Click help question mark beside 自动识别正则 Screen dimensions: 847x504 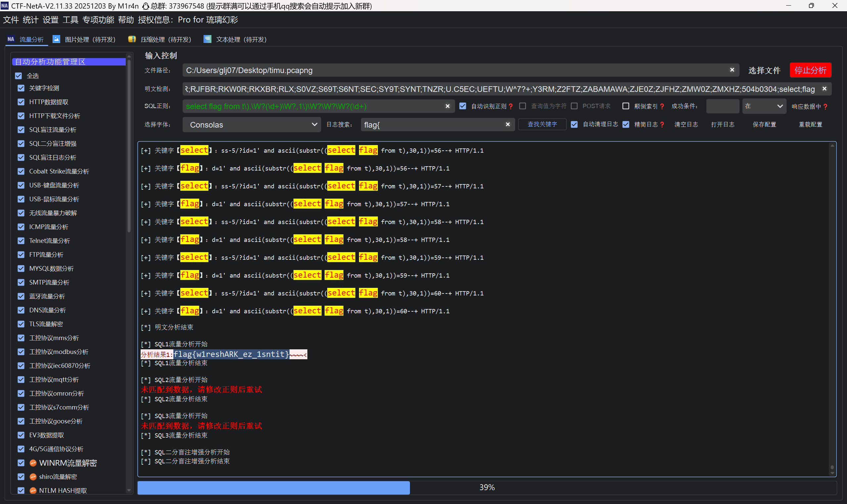click(x=511, y=106)
